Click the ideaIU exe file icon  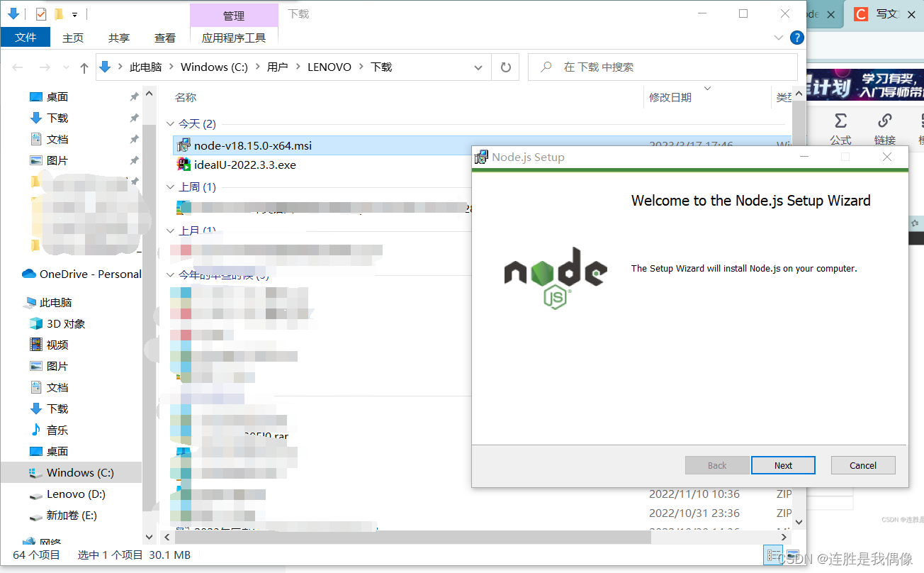[x=184, y=165]
